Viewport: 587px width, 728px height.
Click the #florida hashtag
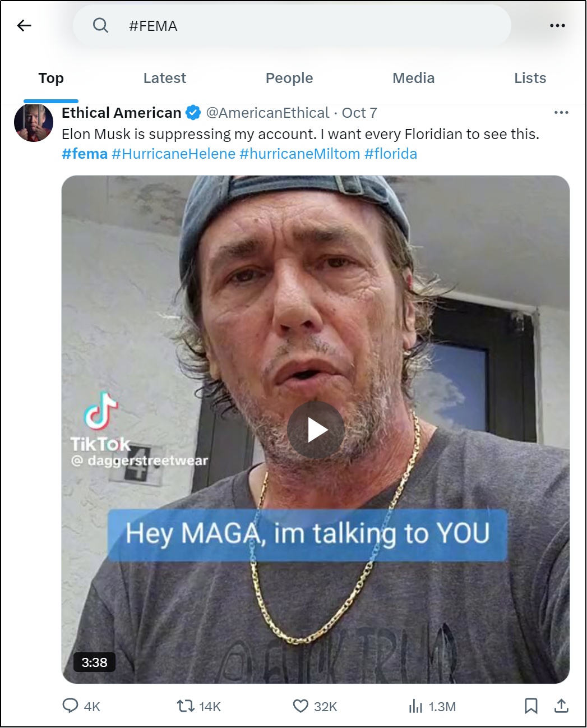click(x=391, y=154)
